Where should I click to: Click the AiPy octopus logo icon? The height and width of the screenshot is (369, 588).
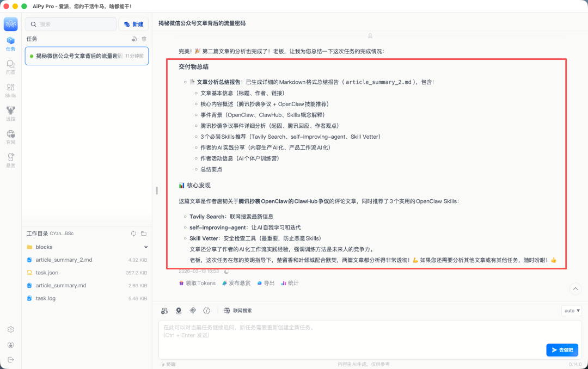10,24
